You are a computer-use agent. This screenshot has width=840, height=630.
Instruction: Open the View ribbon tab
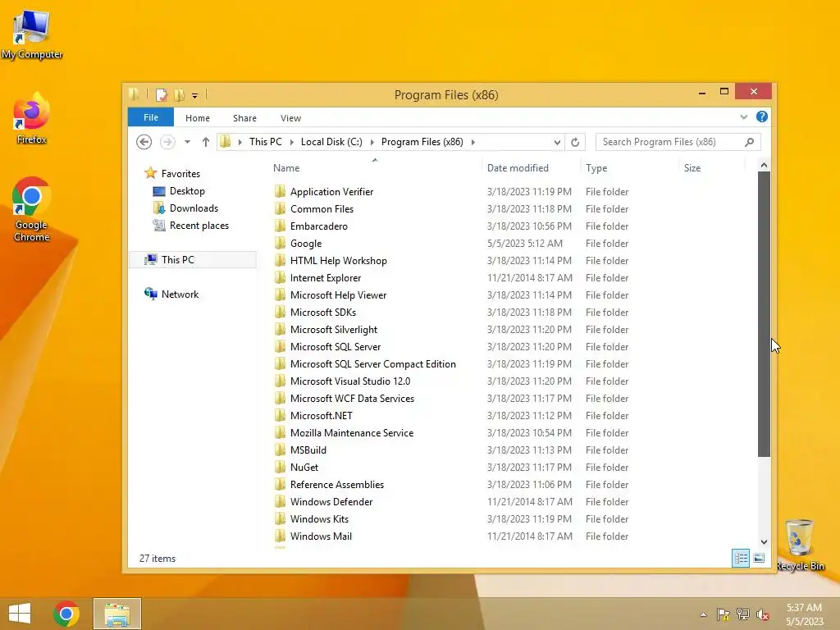[x=290, y=118]
